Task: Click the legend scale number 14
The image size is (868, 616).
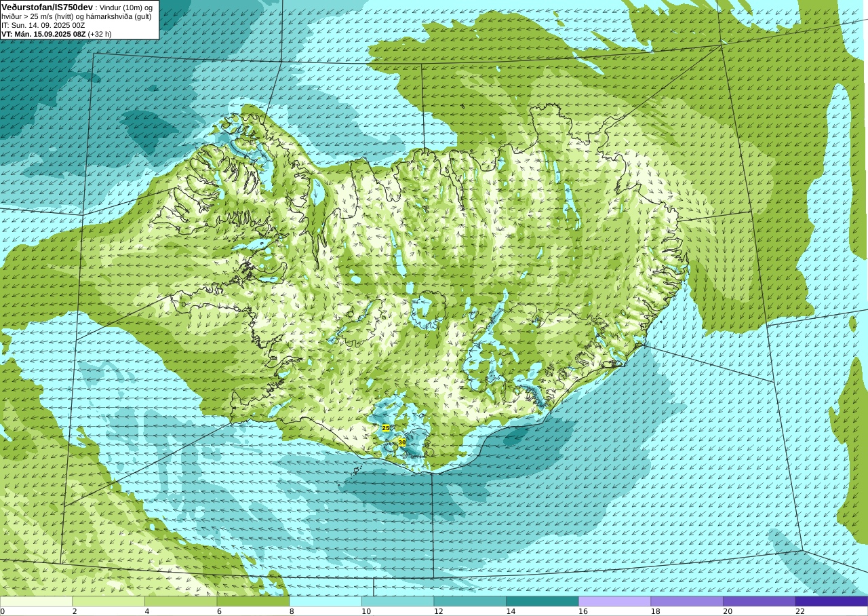Action: tap(511, 611)
